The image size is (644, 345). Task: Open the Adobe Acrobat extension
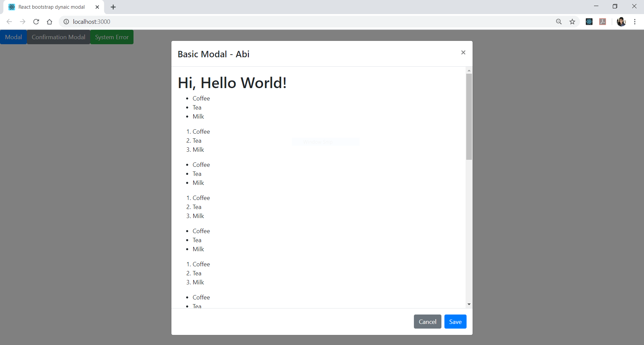tap(603, 21)
